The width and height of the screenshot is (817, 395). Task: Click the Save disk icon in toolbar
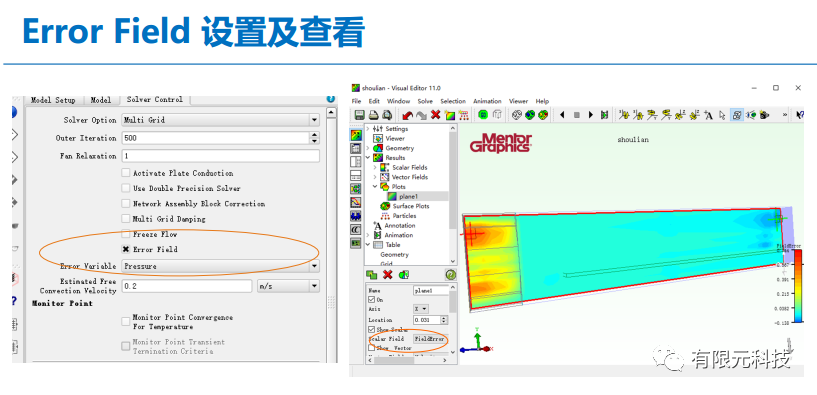tap(359, 115)
